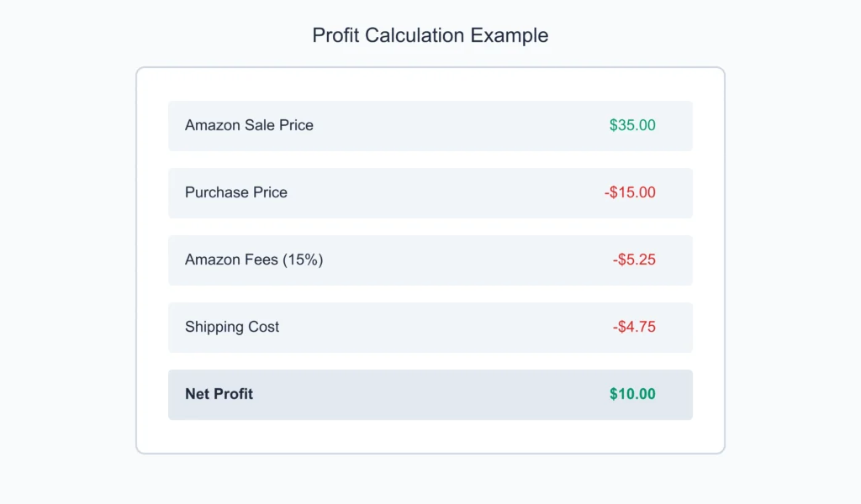The image size is (861, 504).
Task: Click the Shipping Cost row background
Action: tap(430, 328)
